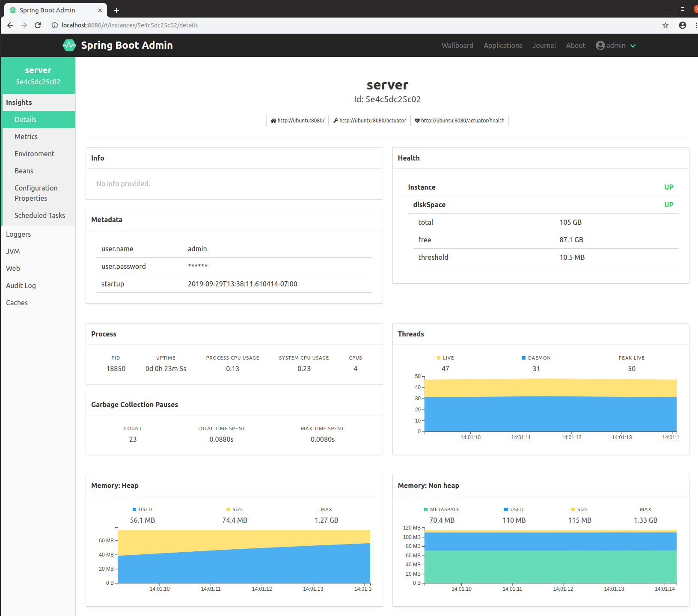Select Details in the sidebar
Image resolution: width=698 pixels, height=616 pixels.
[38, 119]
